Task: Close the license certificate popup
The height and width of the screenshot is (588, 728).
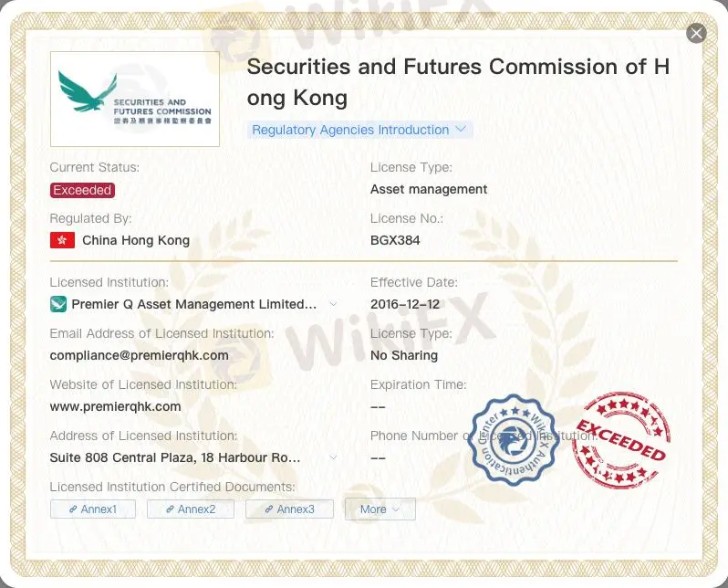Action: coord(696,34)
